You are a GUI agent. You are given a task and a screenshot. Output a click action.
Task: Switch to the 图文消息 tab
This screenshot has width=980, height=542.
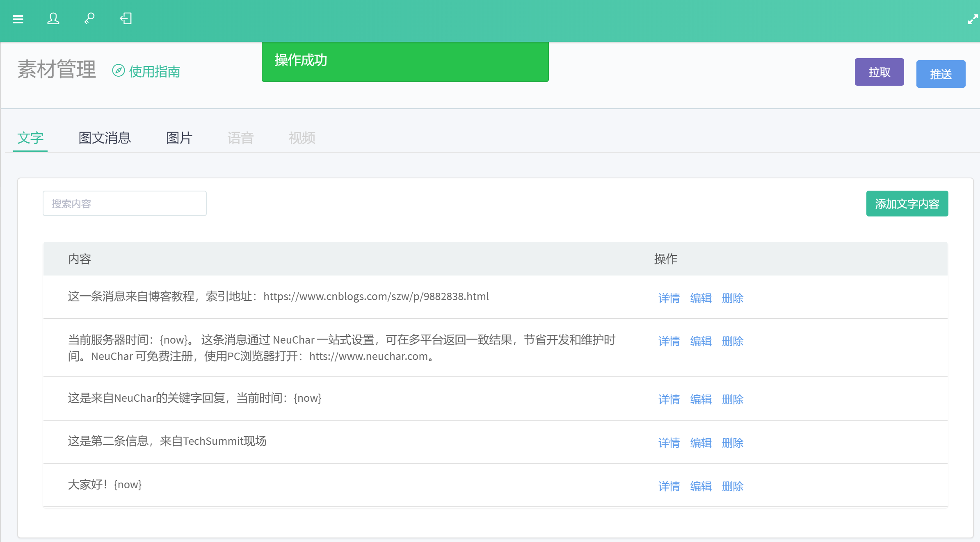click(105, 138)
